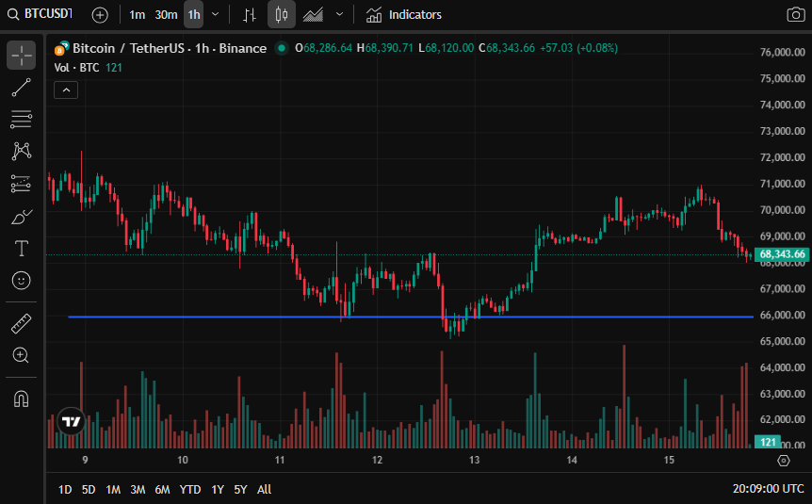812x504 pixels.
Task: Click the low price value L68,120.00
Action: [446, 48]
